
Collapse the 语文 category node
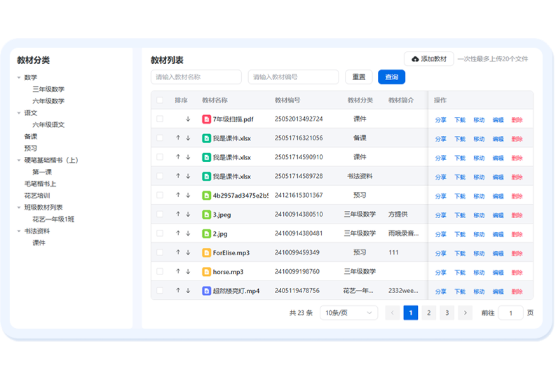coord(19,113)
